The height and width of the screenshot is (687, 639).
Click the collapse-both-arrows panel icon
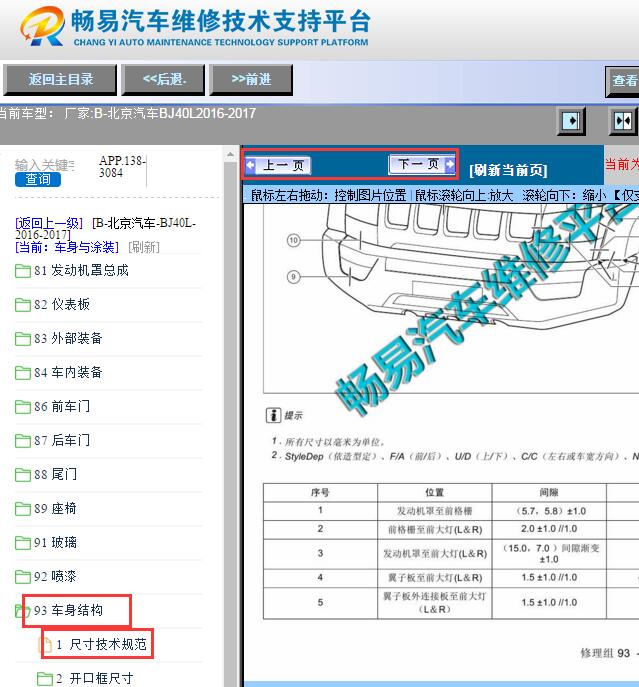623,120
